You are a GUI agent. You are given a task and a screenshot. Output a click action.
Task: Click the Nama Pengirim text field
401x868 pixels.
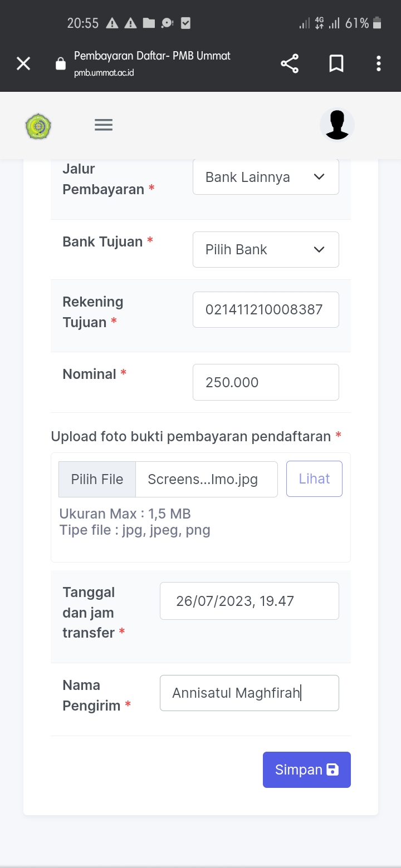click(x=249, y=693)
